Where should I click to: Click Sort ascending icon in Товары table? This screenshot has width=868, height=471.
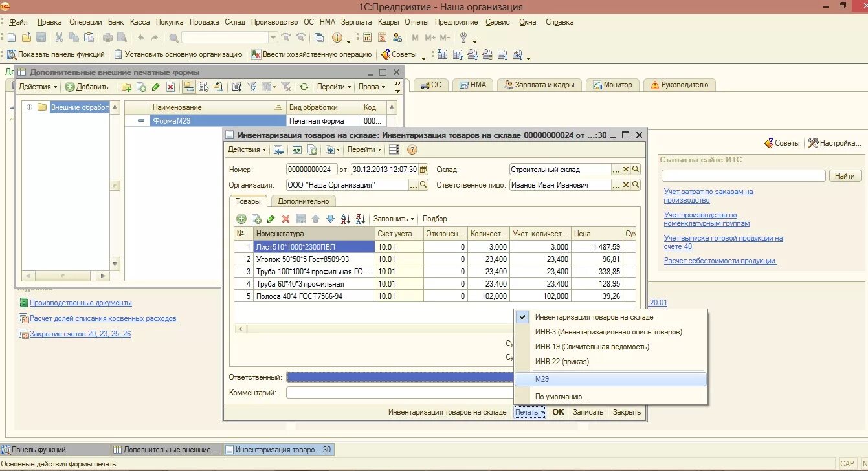[x=345, y=219]
